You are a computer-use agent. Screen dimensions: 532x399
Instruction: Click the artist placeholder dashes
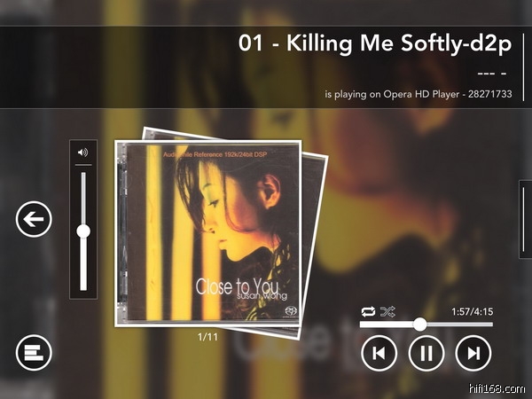tap(492, 73)
